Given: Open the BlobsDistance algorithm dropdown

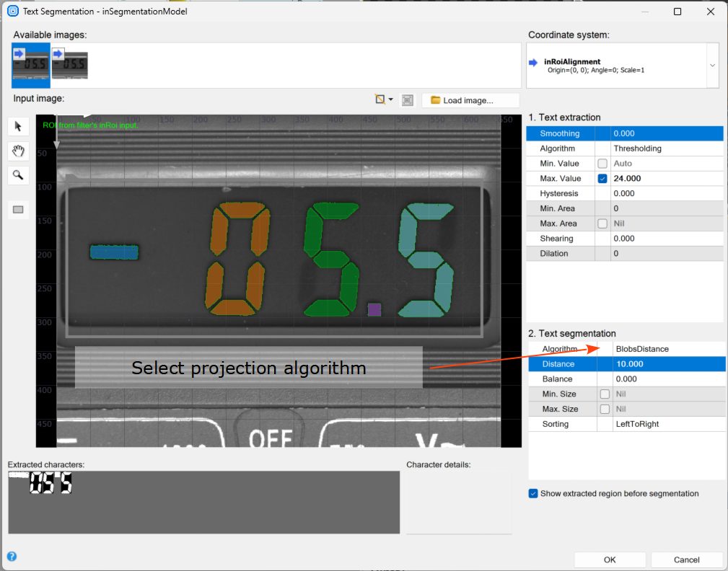Looking at the screenshot, I should (667, 349).
